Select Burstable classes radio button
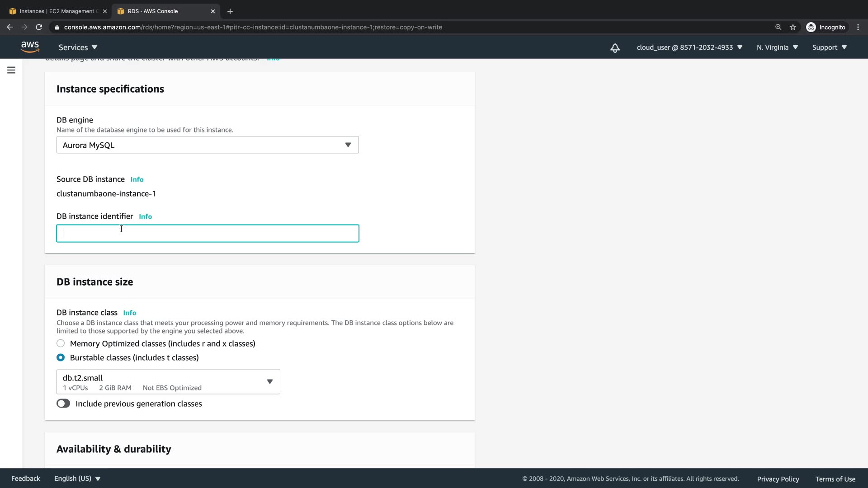868x488 pixels. (61, 357)
